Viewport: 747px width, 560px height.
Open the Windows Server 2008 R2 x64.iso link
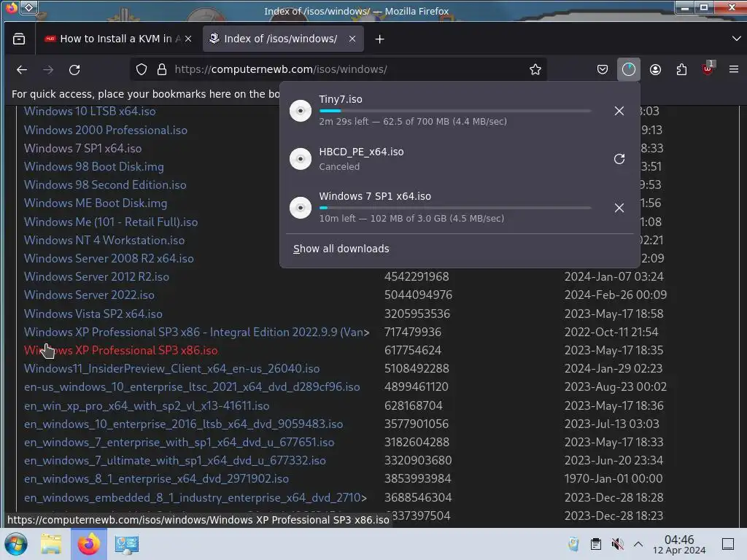click(x=109, y=259)
